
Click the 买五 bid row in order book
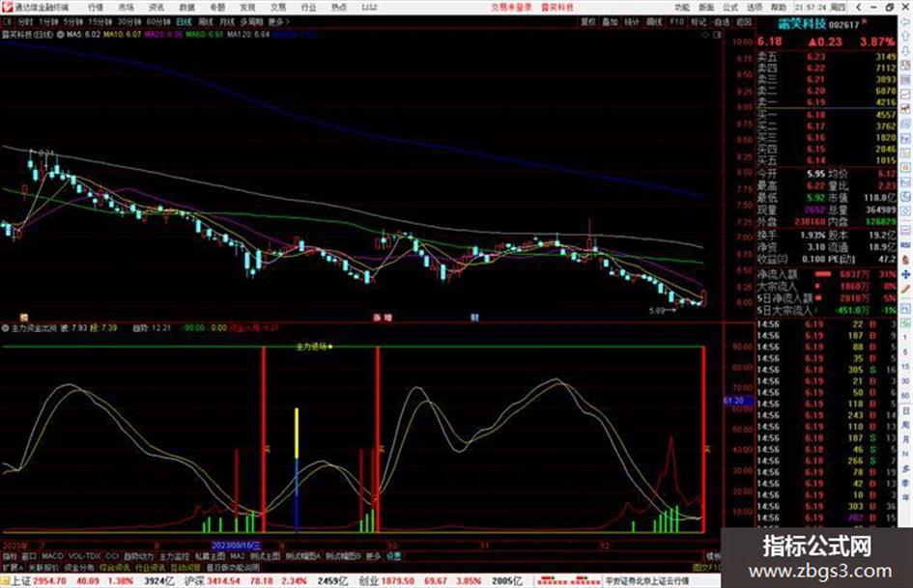[826, 160]
